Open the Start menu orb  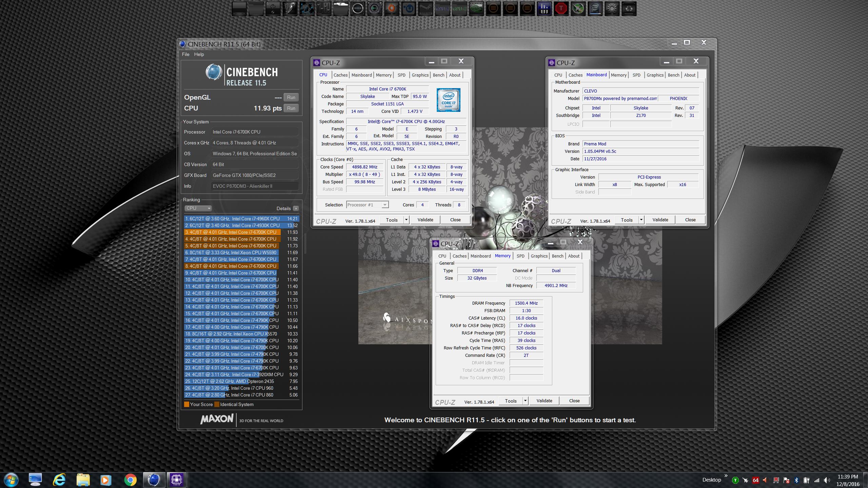click(x=11, y=480)
